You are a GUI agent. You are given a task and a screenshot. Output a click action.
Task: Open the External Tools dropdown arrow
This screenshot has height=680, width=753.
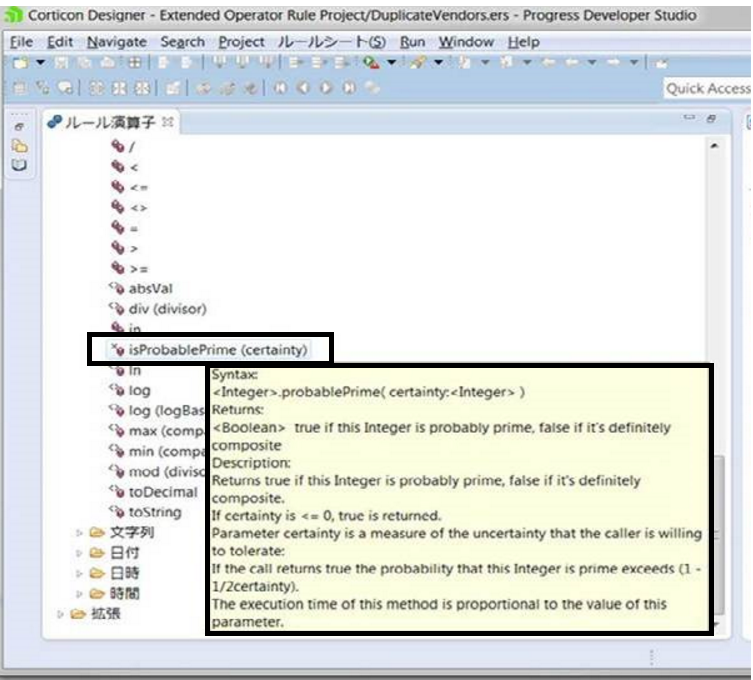(438, 62)
